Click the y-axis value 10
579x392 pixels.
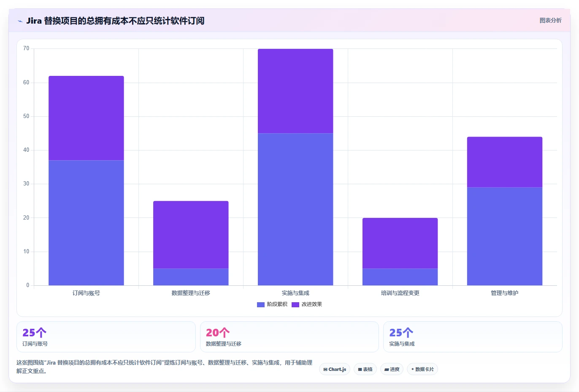(x=26, y=252)
